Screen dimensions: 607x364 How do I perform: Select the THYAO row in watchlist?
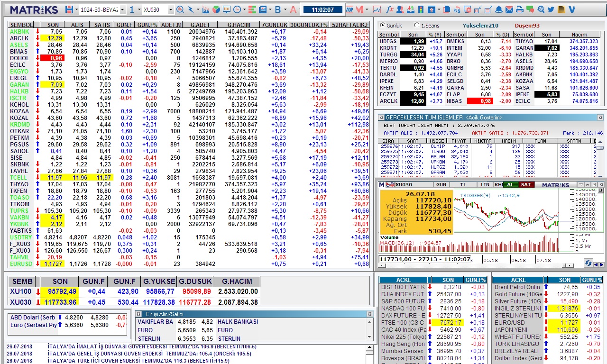(189, 184)
